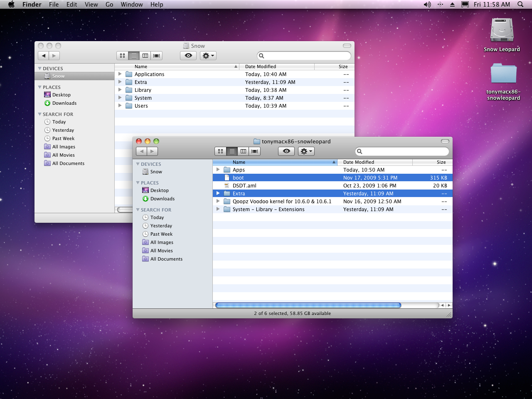Click scroll left arrow in tonymacx86-snowleopard window
The height and width of the screenshot is (399, 532).
(442, 305)
